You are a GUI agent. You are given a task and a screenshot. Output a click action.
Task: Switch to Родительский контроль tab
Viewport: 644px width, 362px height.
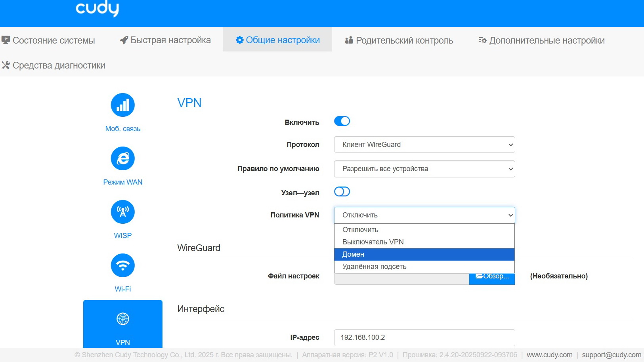click(399, 40)
